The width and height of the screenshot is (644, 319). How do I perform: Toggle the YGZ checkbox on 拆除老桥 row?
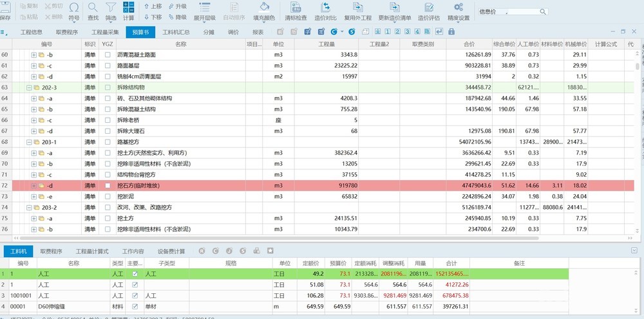point(108,120)
